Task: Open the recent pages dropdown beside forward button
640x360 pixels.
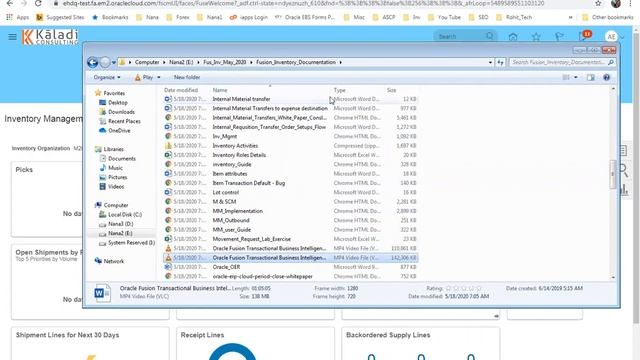Action: coord(113,62)
